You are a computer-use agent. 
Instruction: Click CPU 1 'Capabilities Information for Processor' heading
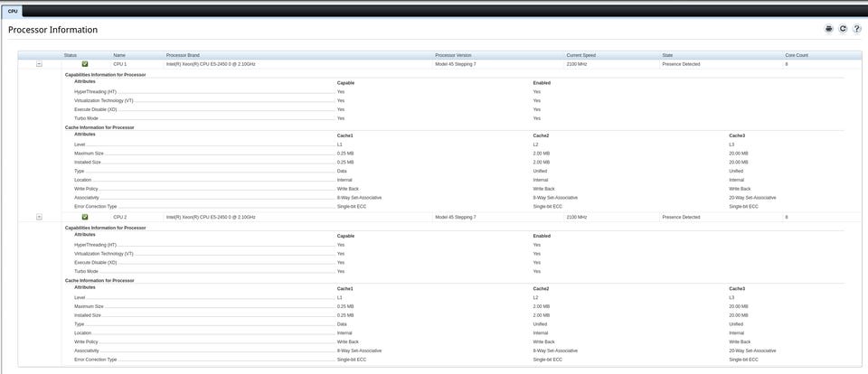[x=105, y=75]
